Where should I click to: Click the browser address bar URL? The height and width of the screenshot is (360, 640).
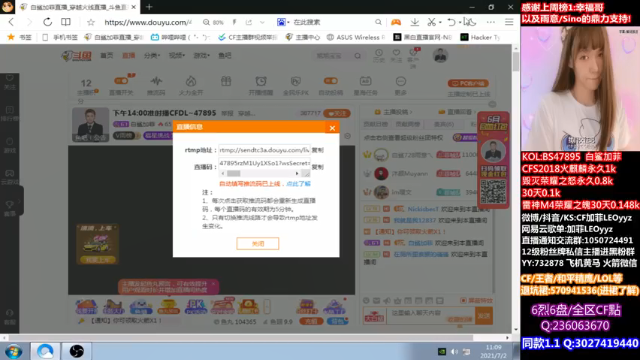pyautogui.click(x=148, y=22)
